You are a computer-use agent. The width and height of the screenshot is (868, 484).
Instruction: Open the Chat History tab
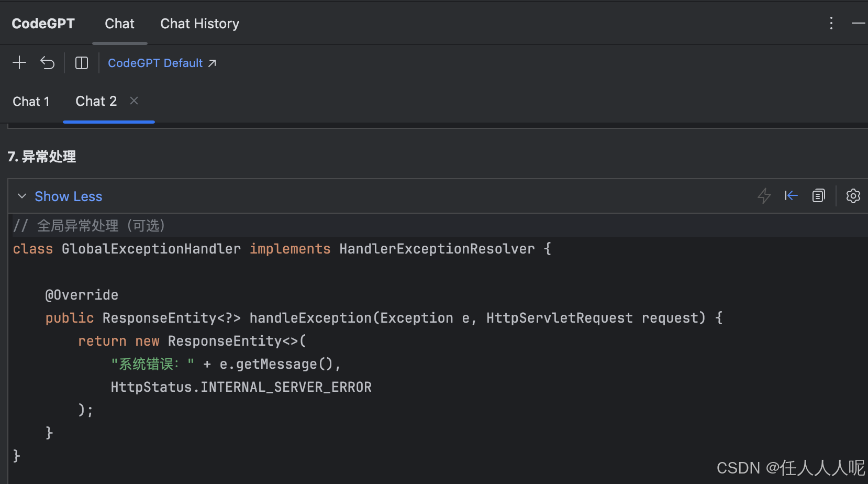[x=199, y=24]
